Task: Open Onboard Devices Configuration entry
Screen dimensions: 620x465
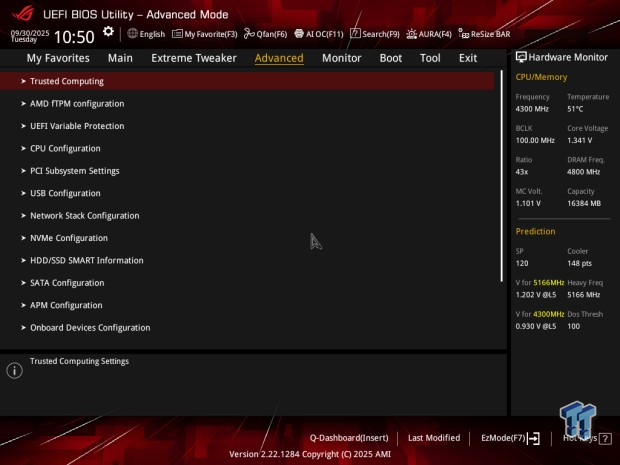Action: point(90,328)
